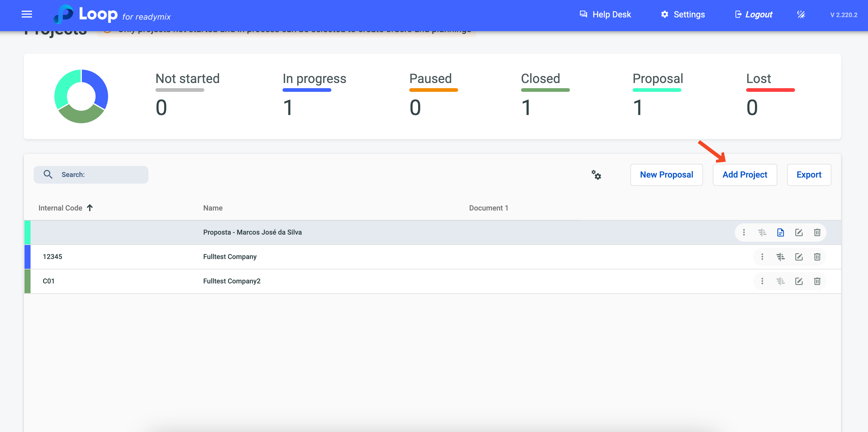Click the Add Project button
This screenshot has height=432, width=868.
click(744, 175)
